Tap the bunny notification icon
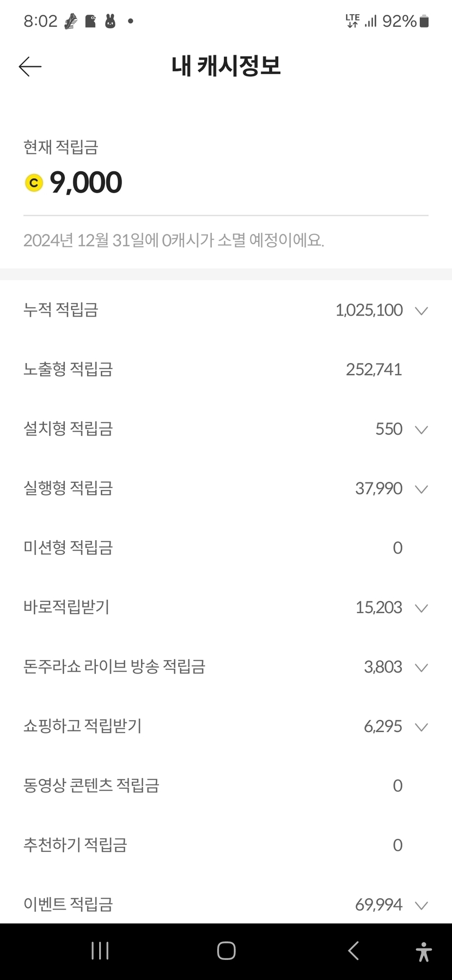The width and height of the screenshot is (452, 980). (x=110, y=21)
